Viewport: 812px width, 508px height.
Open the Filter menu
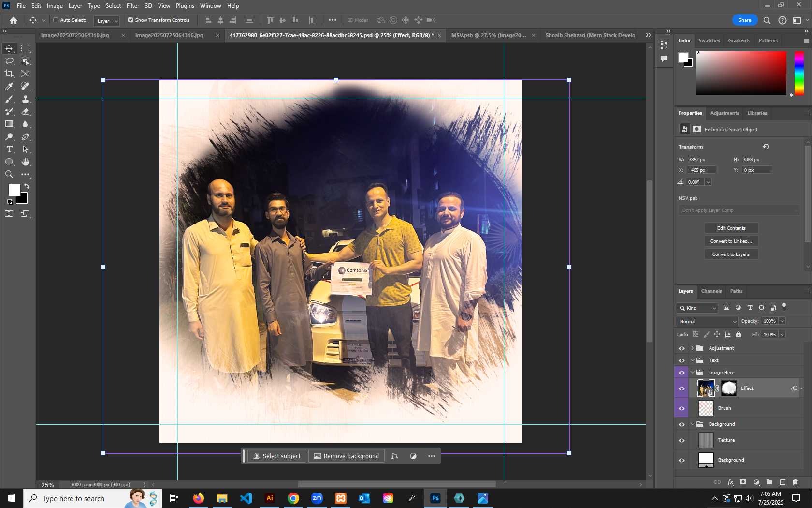[133, 6]
